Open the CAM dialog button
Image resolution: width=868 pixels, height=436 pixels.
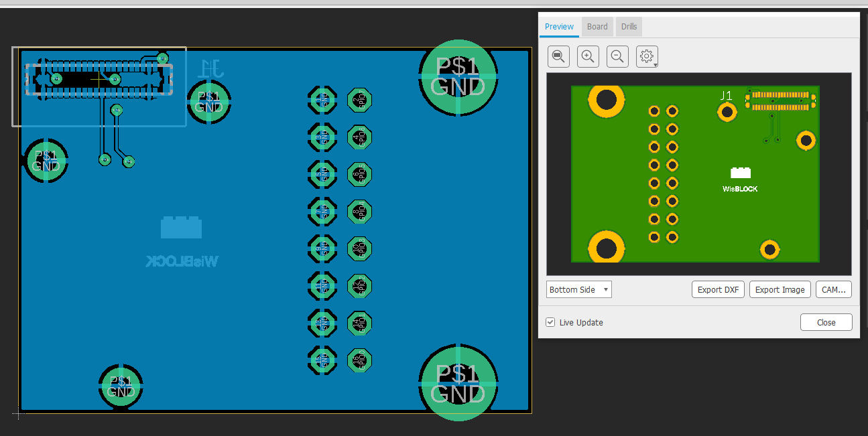(x=833, y=289)
